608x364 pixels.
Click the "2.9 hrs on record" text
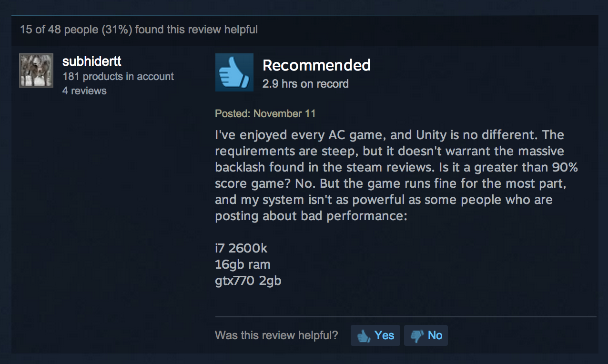(x=305, y=84)
